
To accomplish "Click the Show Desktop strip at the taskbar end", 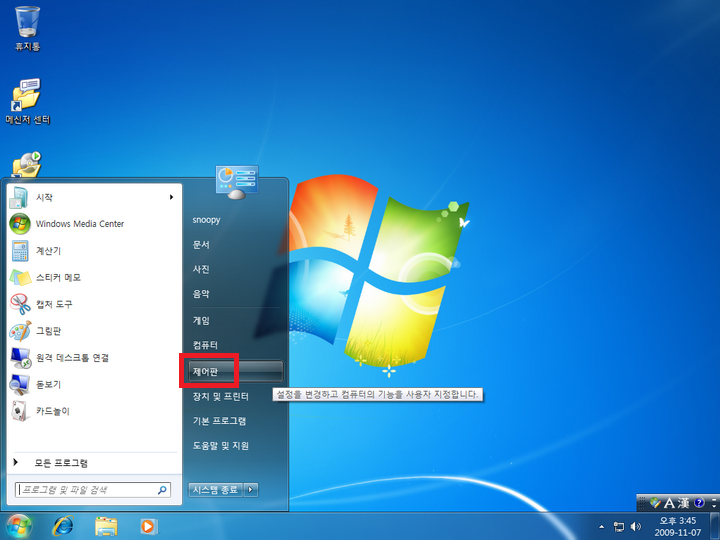I will pyautogui.click(x=714, y=526).
